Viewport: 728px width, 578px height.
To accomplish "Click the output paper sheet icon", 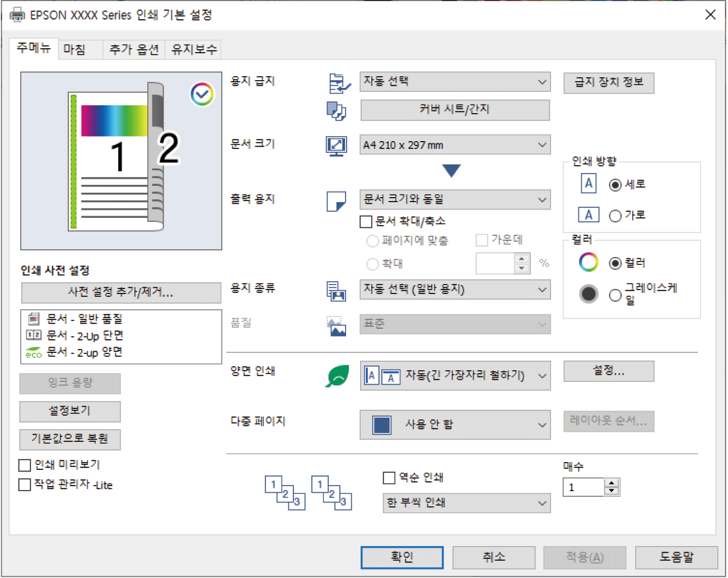I will click(x=336, y=201).
